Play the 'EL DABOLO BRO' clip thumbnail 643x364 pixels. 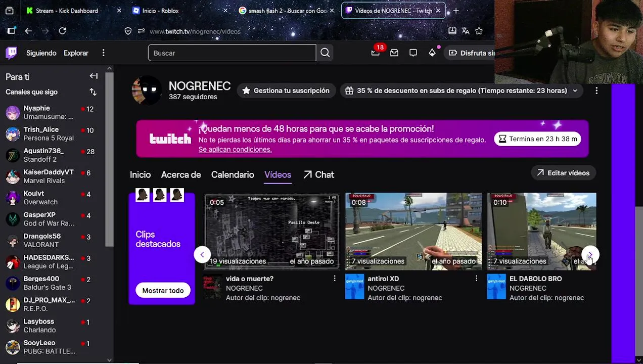tap(541, 231)
